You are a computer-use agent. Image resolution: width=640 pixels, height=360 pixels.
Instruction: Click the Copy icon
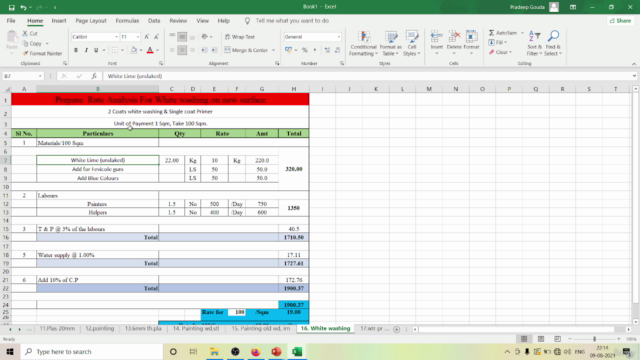[x=25, y=43]
